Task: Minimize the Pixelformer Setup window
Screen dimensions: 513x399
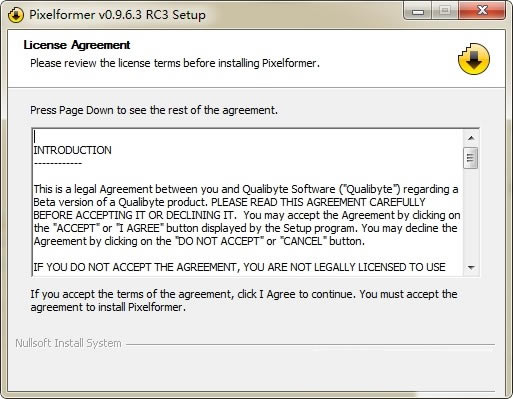Action: point(418,11)
